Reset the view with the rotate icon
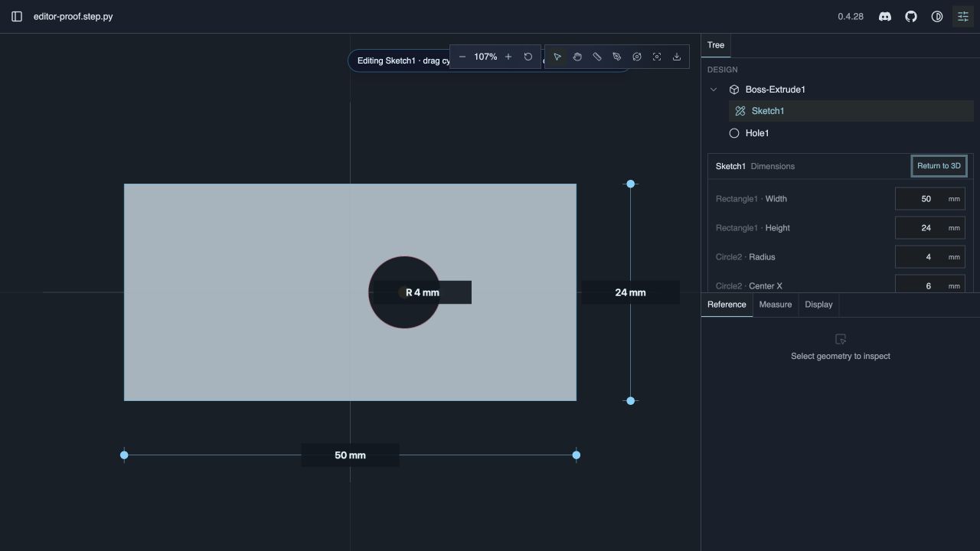Screen dimensions: 980x551 (528, 57)
